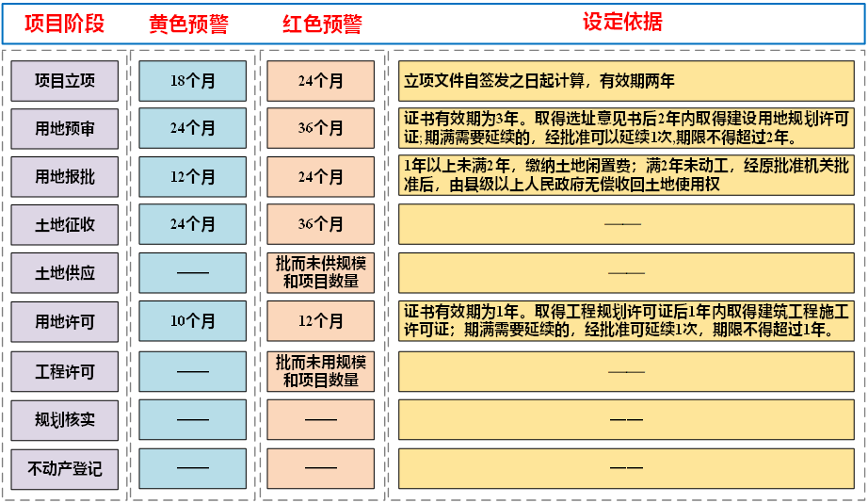Click the 用地预审 stage box
This screenshot has width=868, height=503.
point(65,129)
